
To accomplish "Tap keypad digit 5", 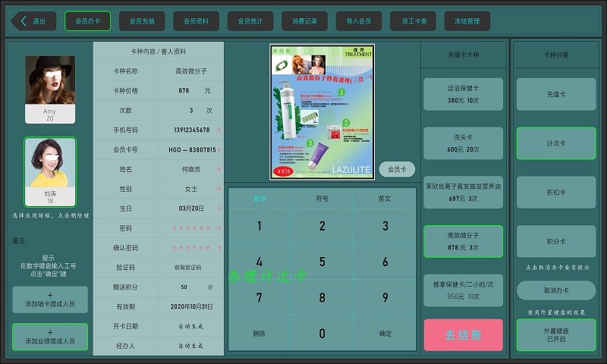I will 322,262.
